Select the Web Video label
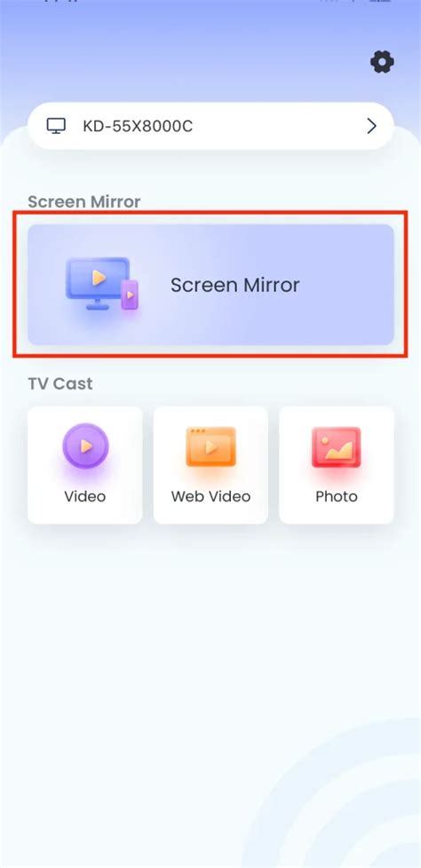The width and height of the screenshot is (421, 868). [210, 496]
